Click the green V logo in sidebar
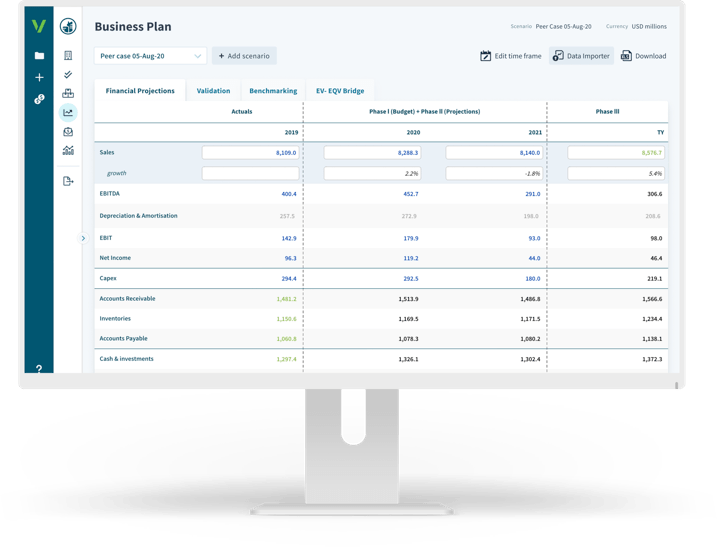 [x=39, y=26]
